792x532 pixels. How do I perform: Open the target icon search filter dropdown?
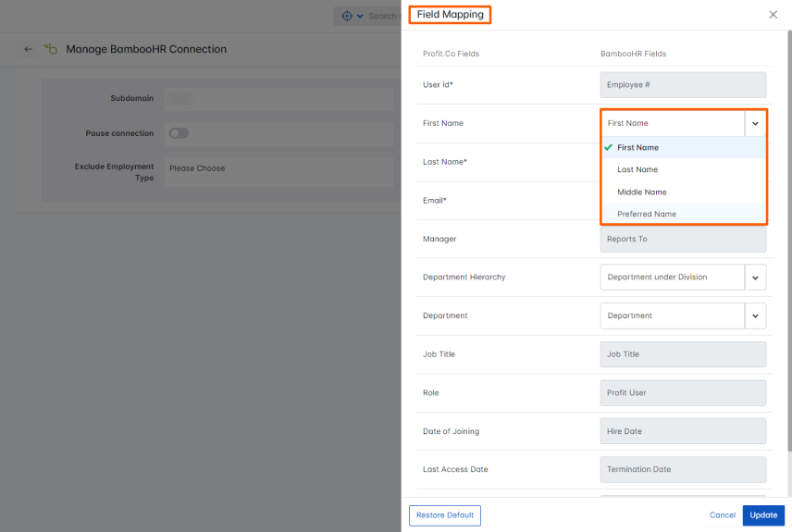353,16
